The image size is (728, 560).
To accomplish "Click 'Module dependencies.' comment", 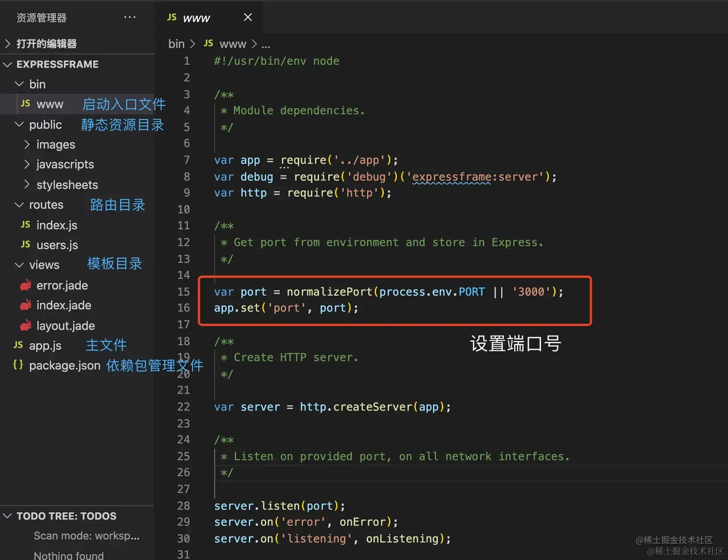I will point(299,111).
